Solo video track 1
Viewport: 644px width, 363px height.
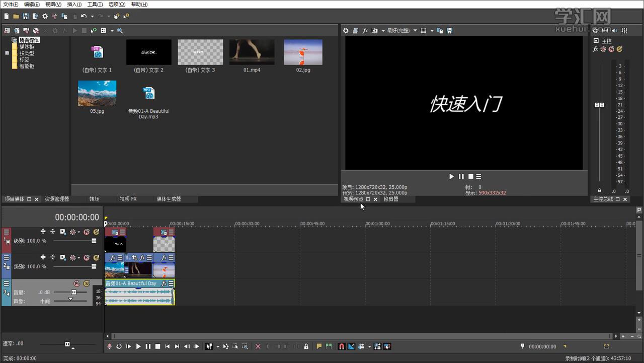pos(96,232)
